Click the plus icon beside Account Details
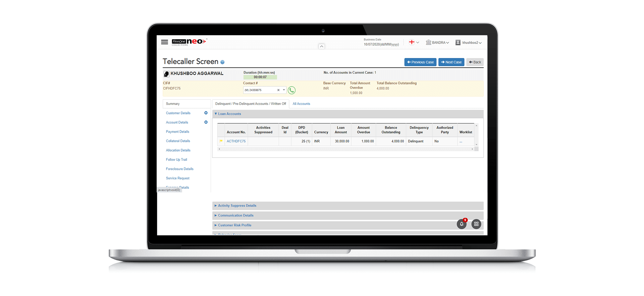 (x=206, y=122)
